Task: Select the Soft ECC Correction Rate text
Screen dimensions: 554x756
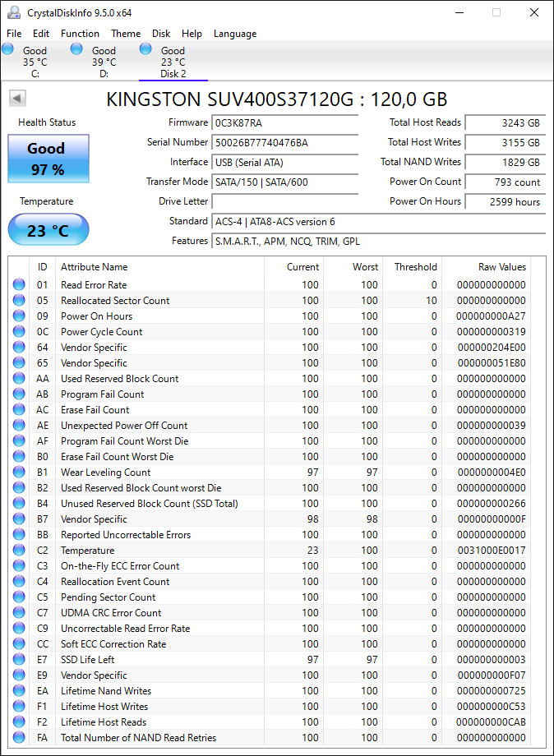Action: tap(113, 644)
